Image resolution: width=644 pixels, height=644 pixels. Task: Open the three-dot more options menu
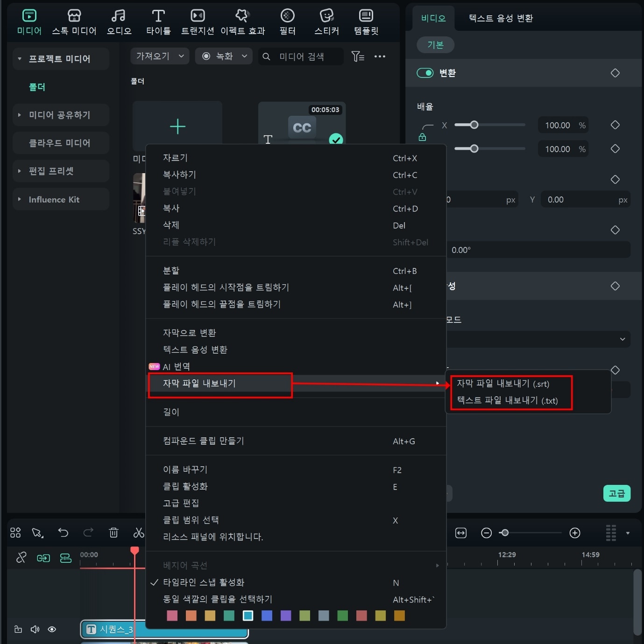point(380,56)
